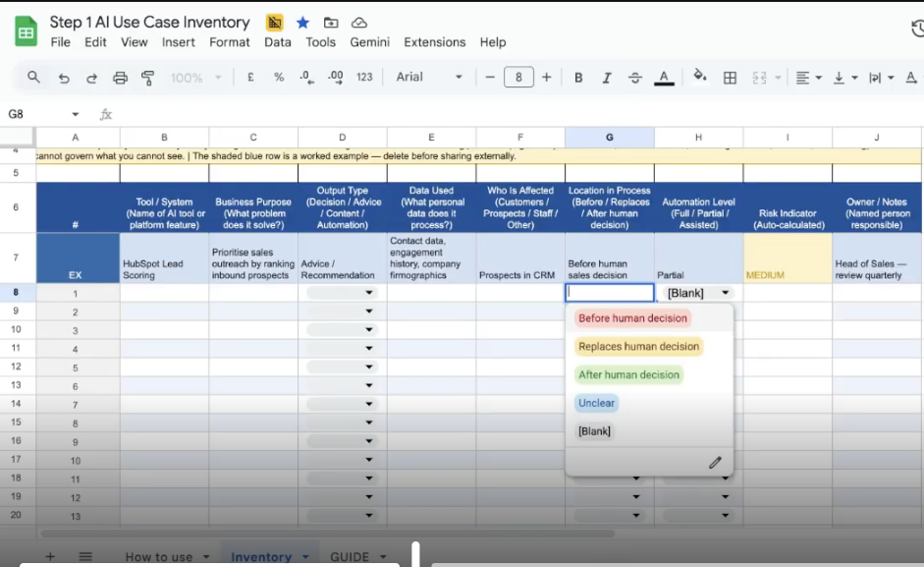
Task: Open the Edit menu
Action: (x=95, y=42)
